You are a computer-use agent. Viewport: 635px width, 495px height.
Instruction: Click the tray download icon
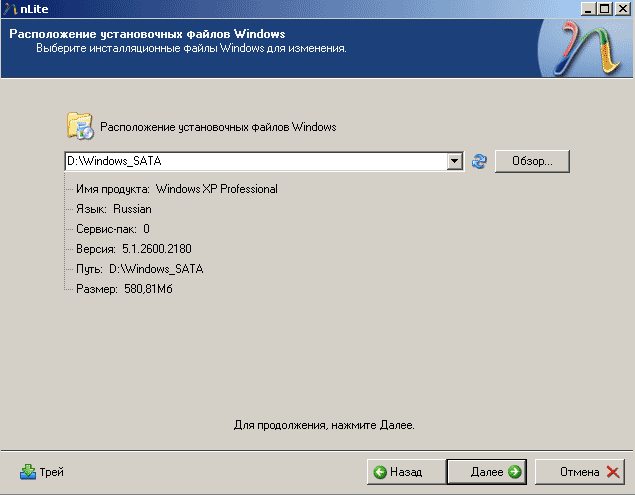28,472
